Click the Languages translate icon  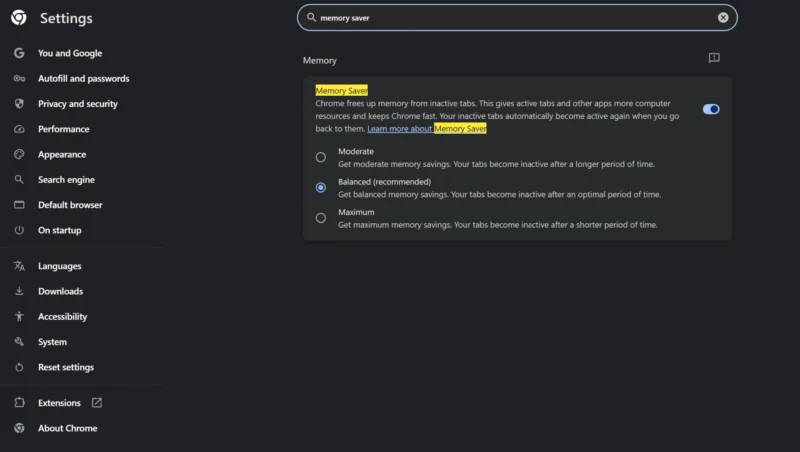pyautogui.click(x=19, y=266)
